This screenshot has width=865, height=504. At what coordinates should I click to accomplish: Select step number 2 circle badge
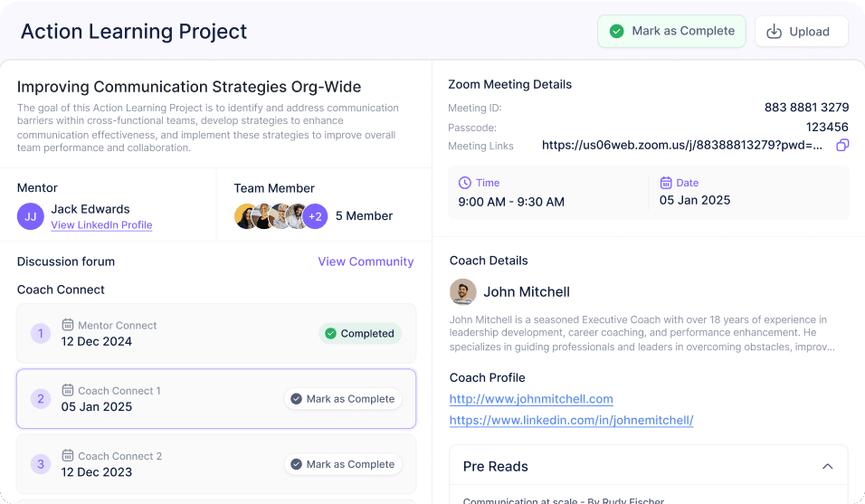coord(41,399)
